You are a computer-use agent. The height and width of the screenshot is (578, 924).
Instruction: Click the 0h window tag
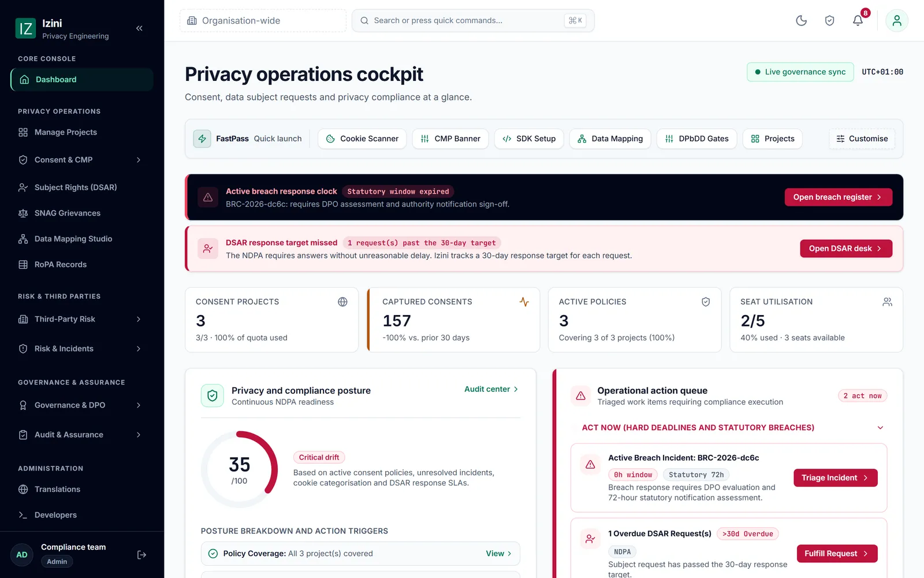(x=632, y=475)
